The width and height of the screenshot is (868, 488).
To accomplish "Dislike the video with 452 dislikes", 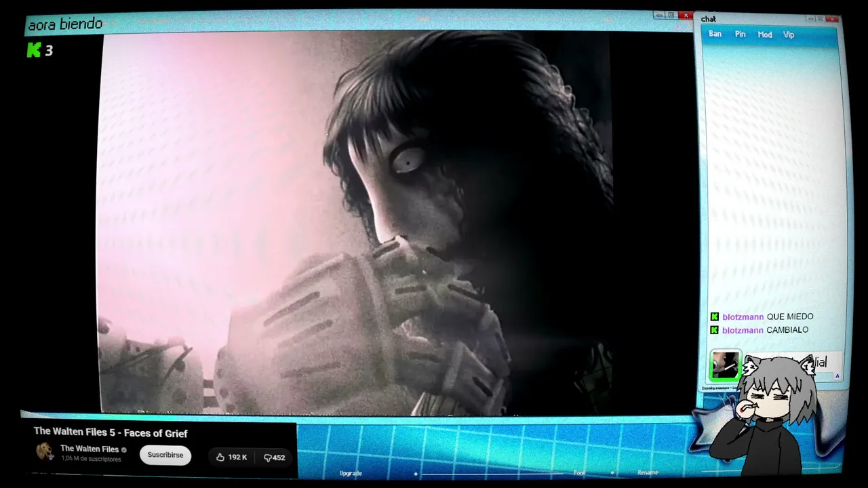I will (274, 457).
